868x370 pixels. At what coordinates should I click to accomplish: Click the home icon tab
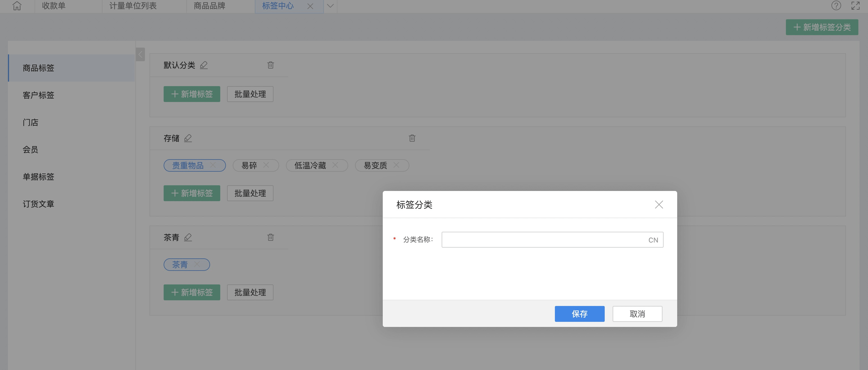pyautogui.click(x=17, y=6)
